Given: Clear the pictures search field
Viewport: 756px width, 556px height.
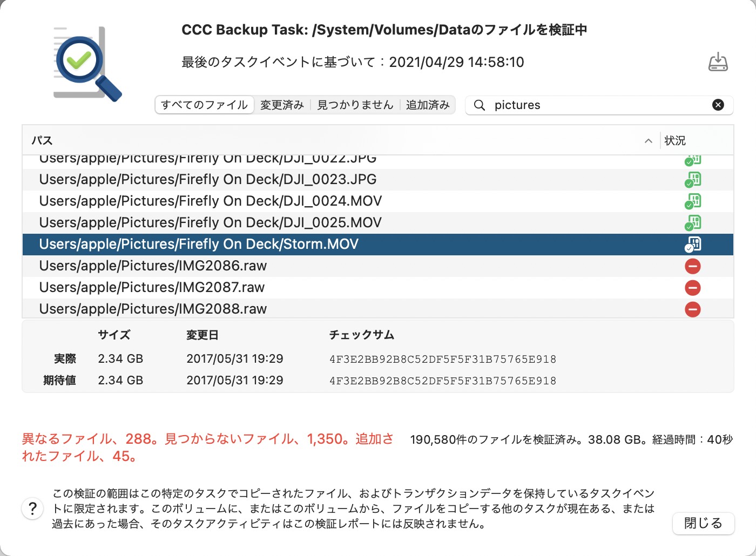Looking at the screenshot, I should pyautogui.click(x=718, y=105).
